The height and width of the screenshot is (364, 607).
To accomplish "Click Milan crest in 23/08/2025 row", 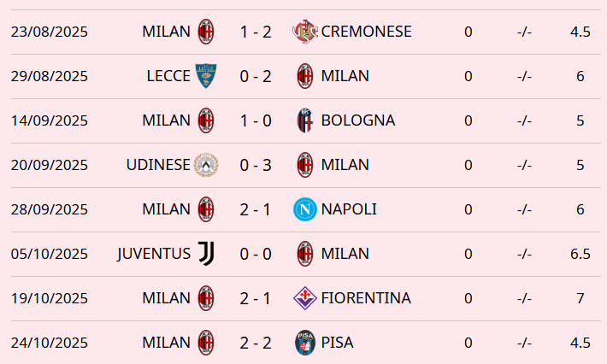I will (206, 32).
